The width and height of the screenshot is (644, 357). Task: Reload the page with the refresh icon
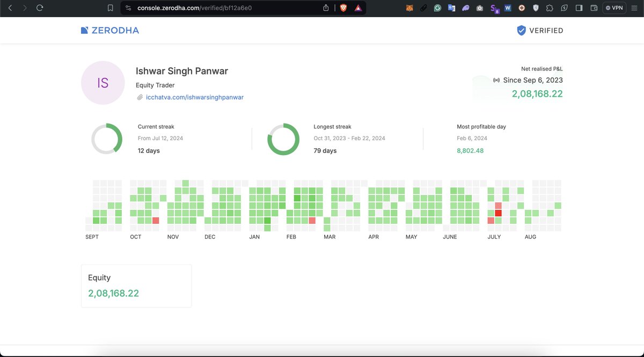(x=40, y=8)
